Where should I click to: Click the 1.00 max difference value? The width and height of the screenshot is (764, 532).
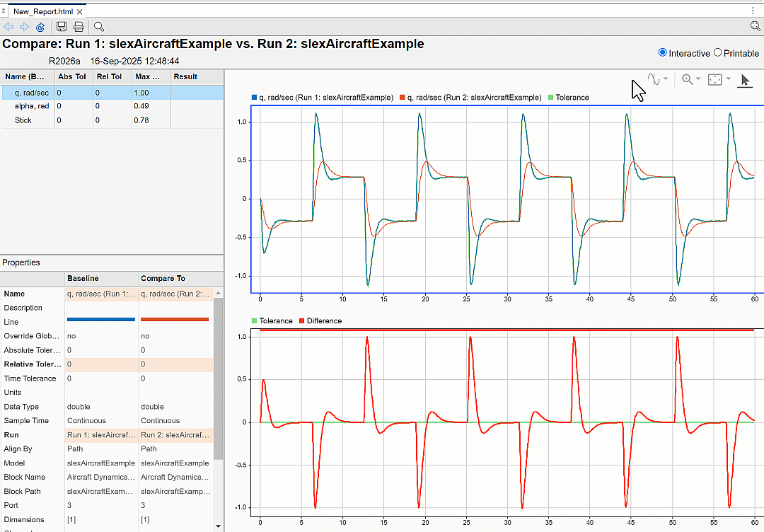point(141,93)
